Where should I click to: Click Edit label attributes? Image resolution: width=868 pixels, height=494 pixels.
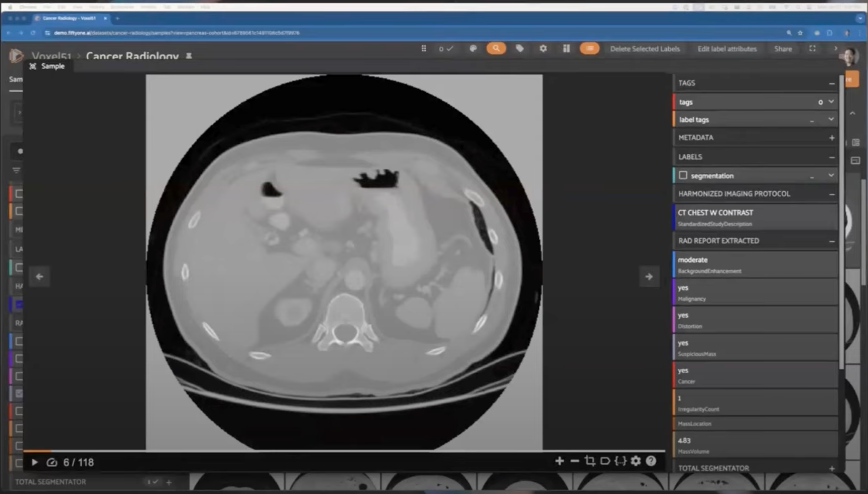727,49
